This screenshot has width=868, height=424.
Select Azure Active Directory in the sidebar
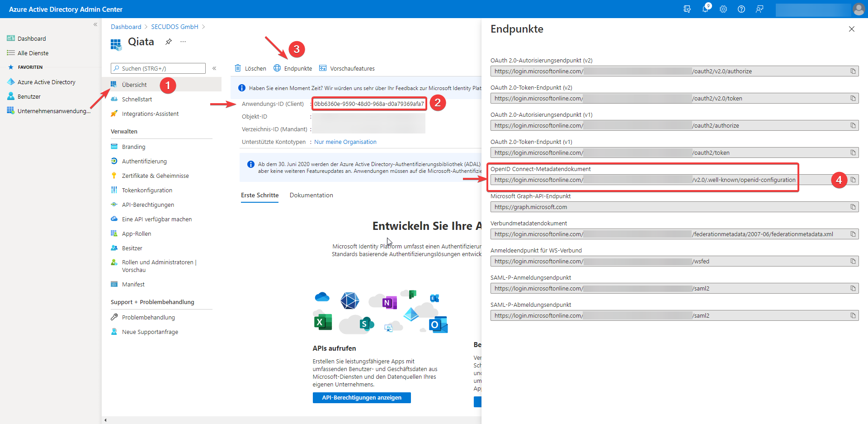[47, 82]
